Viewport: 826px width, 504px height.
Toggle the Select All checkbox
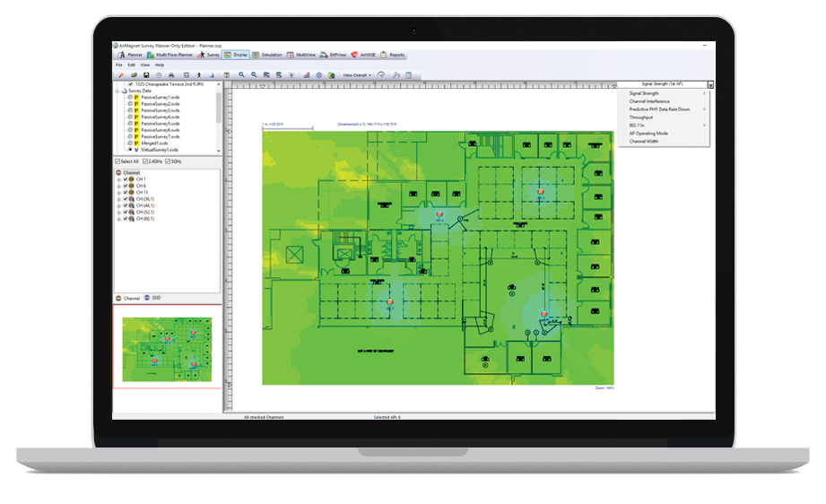117,161
